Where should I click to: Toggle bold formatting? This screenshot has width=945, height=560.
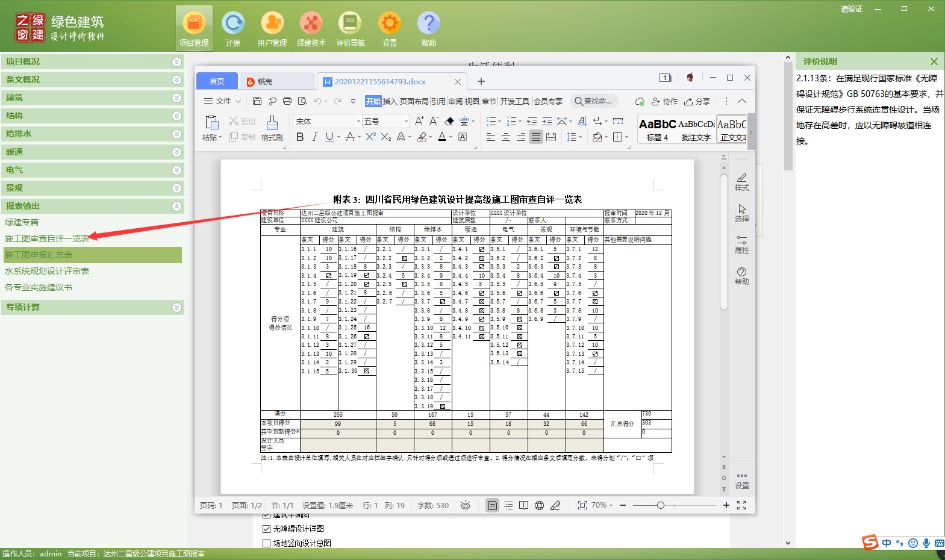300,137
